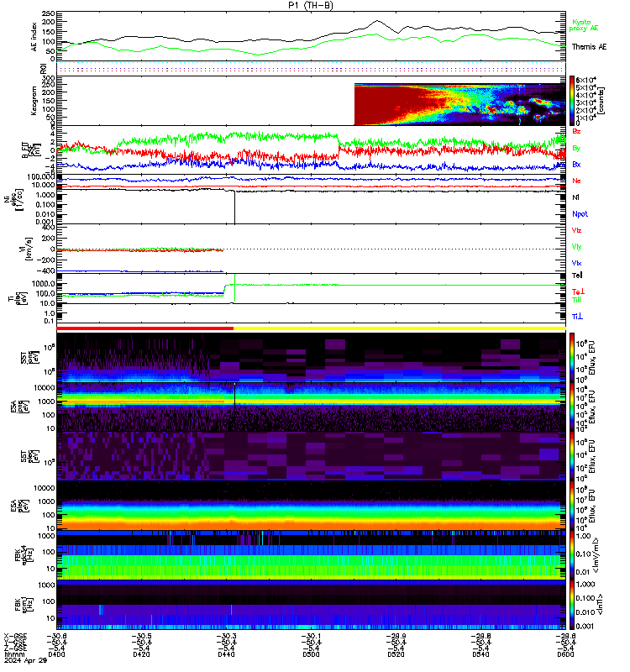Click the "<|nT|>" colorbar unit label

(x=601, y=604)
